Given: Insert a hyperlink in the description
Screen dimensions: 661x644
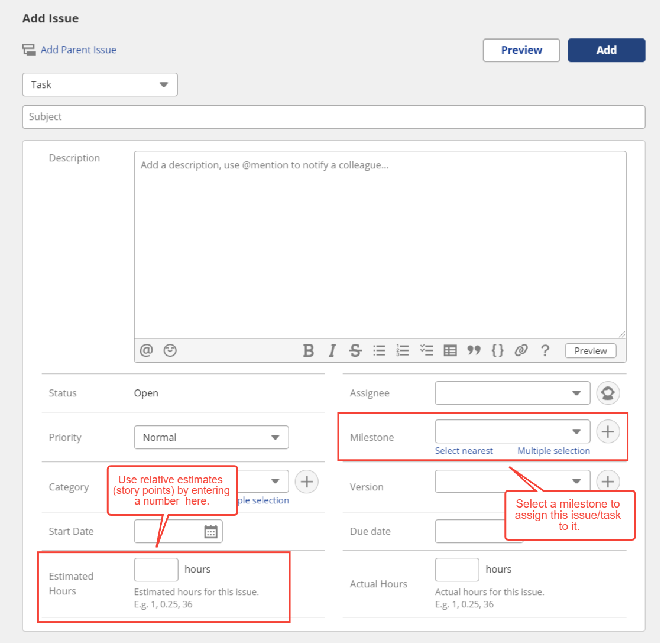Looking at the screenshot, I should click(521, 350).
